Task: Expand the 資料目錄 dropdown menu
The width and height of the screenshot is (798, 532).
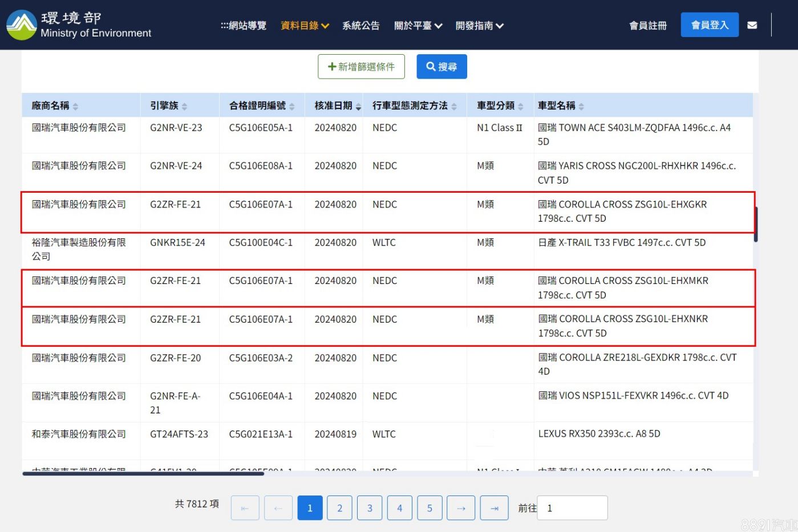Action: (x=305, y=26)
